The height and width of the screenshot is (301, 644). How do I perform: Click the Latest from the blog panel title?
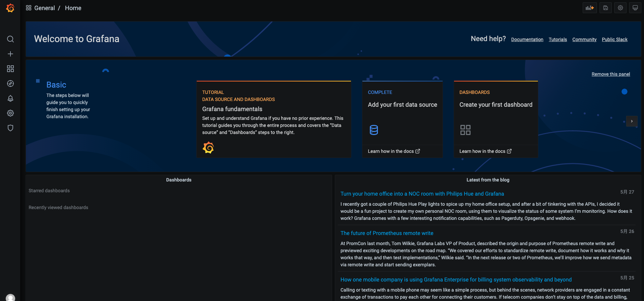tap(488, 180)
